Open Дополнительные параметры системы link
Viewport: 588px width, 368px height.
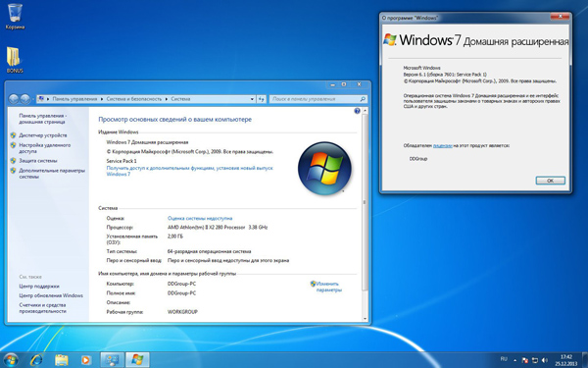(x=52, y=174)
